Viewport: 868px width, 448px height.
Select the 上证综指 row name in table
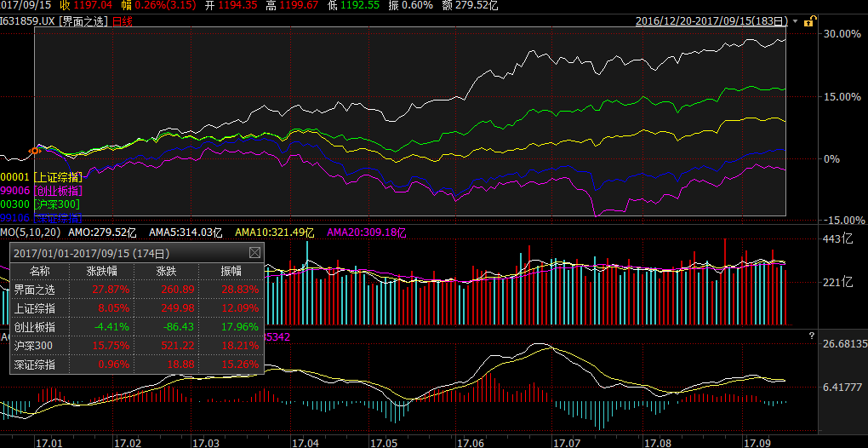point(35,308)
